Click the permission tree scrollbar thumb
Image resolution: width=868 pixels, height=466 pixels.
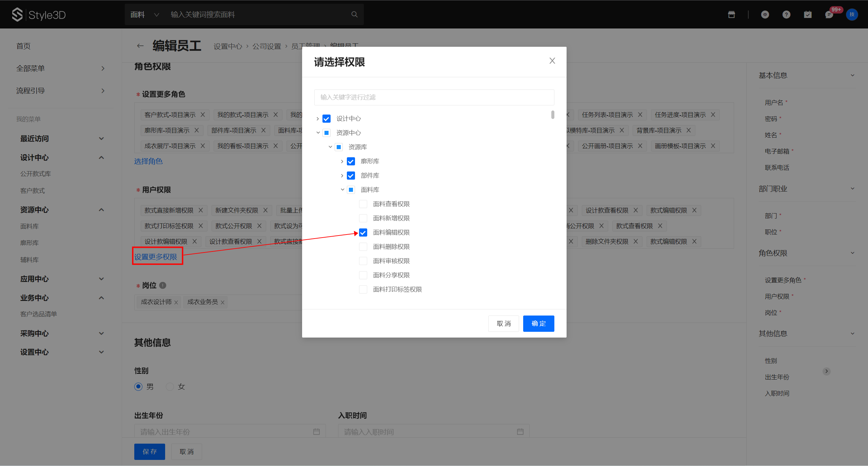(x=553, y=115)
